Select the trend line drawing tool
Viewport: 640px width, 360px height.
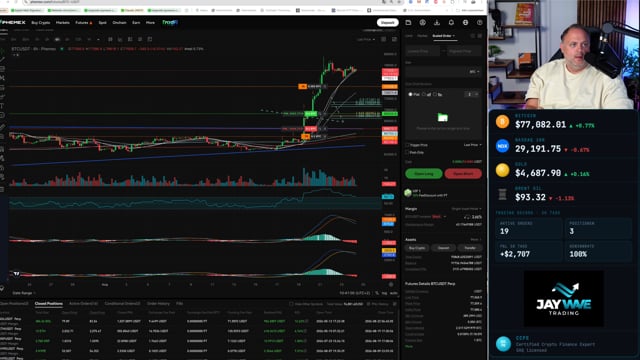click(x=3, y=60)
